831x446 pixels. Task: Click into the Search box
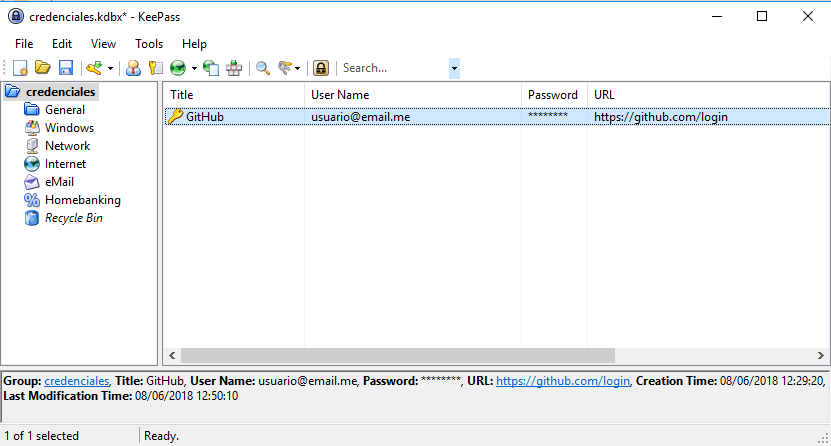pyautogui.click(x=394, y=68)
